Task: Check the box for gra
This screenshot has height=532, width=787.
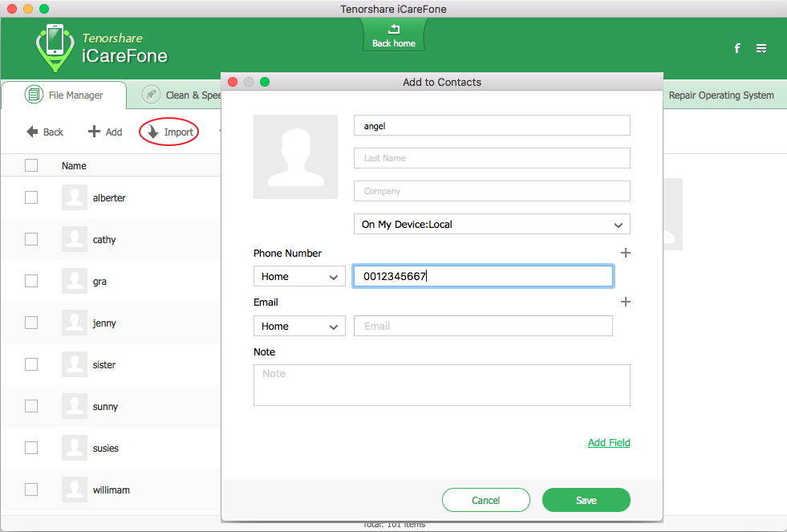Action: 31,281
